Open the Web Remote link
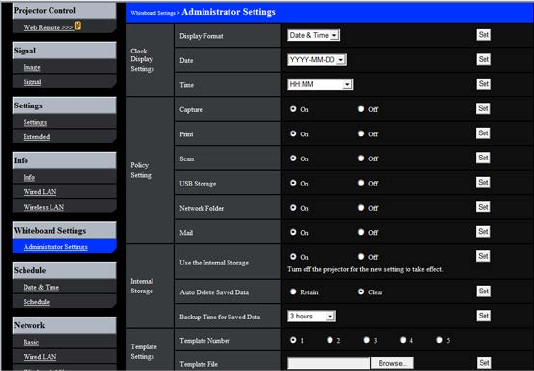This screenshot has width=534, height=371. coord(48,28)
